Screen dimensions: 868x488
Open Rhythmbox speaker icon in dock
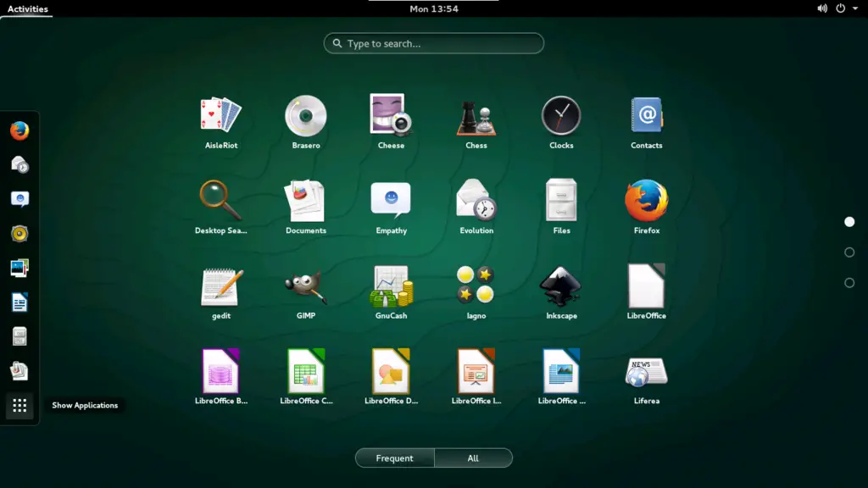(19, 234)
